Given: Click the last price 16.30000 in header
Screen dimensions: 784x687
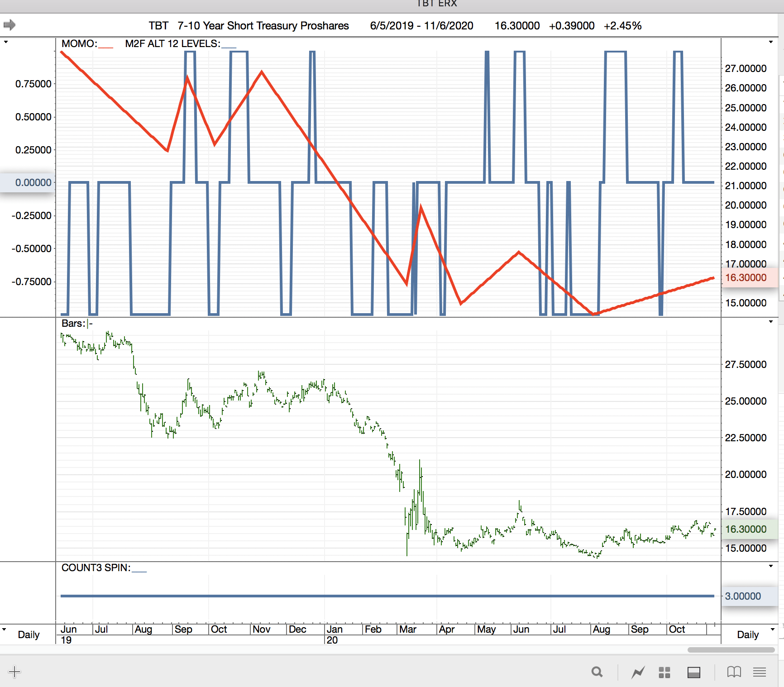Looking at the screenshot, I should (x=517, y=26).
